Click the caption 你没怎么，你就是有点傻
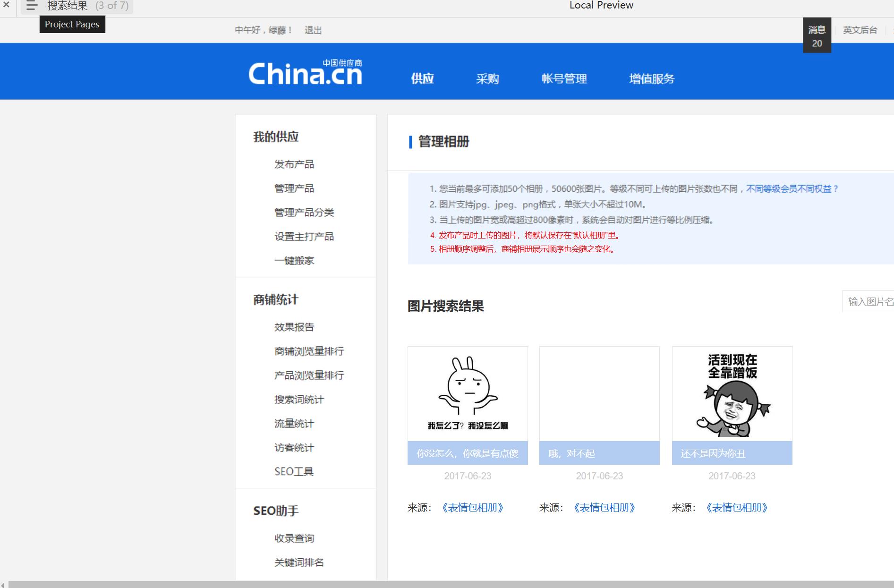This screenshot has width=894, height=588. [x=468, y=453]
